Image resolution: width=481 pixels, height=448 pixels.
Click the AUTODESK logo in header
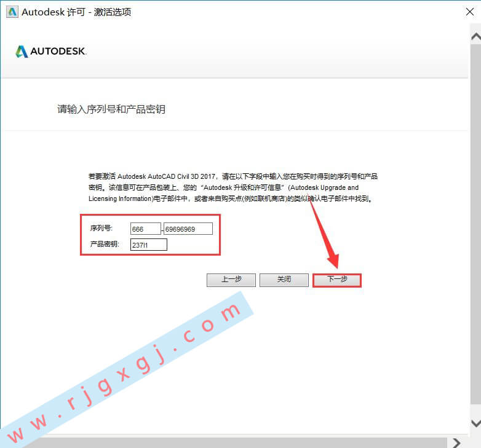coord(51,51)
